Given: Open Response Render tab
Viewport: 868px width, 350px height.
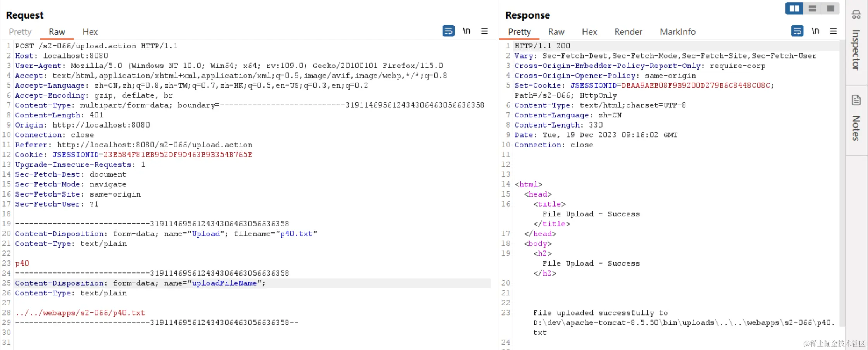Looking at the screenshot, I should (x=628, y=32).
